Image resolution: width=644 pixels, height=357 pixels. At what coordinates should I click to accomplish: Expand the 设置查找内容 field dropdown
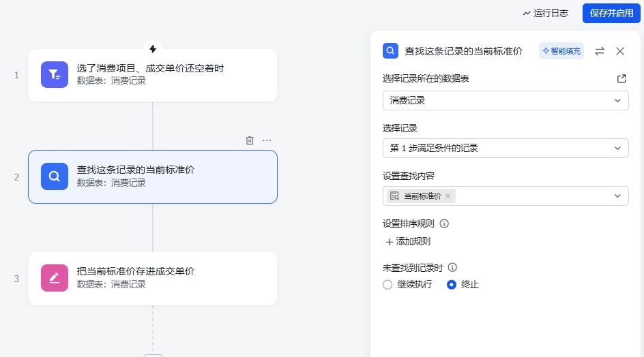click(x=617, y=196)
